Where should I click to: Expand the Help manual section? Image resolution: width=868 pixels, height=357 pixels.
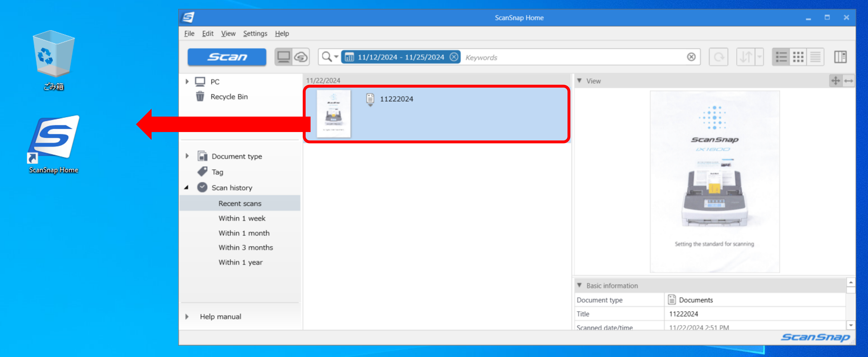(187, 317)
